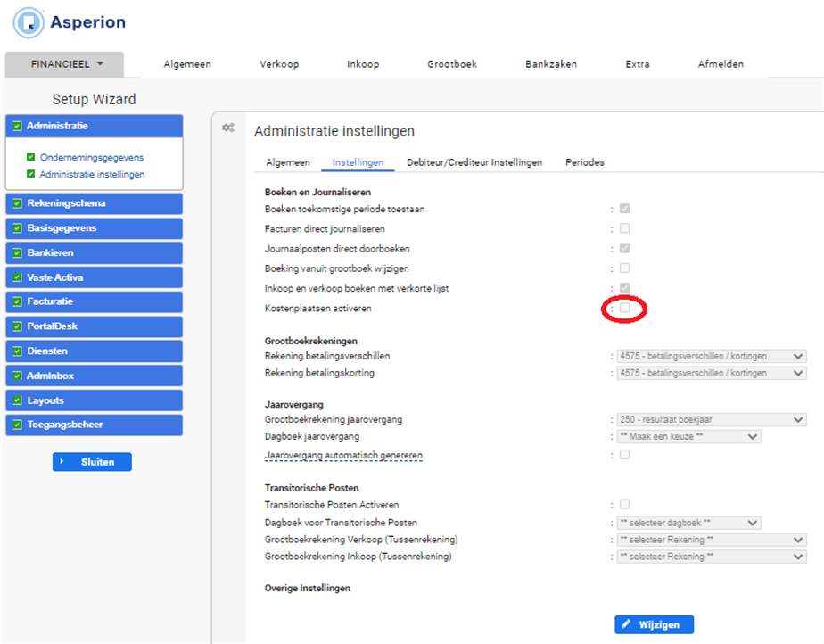Click green check icon beside Administratie
The width and height of the screenshot is (824, 644).
pyautogui.click(x=17, y=126)
